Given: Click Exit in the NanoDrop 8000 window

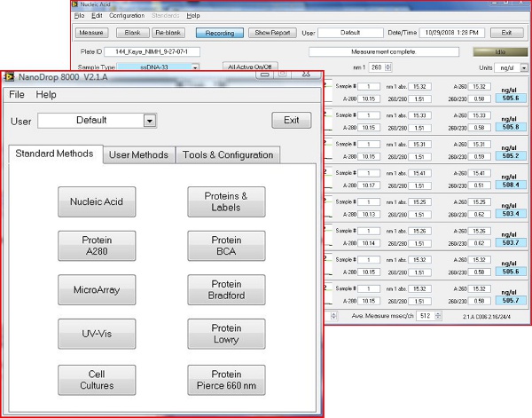Looking at the screenshot, I should tap(292, 120).
